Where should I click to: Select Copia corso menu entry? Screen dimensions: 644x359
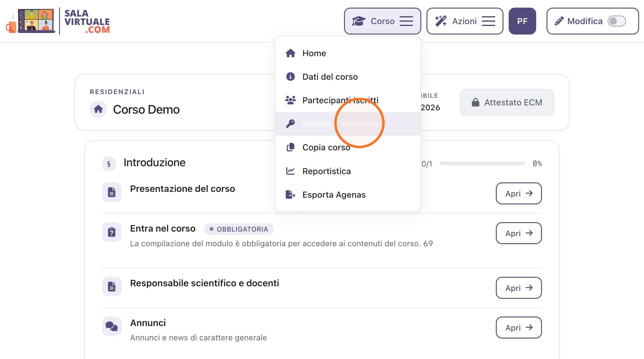coord(348,147)
